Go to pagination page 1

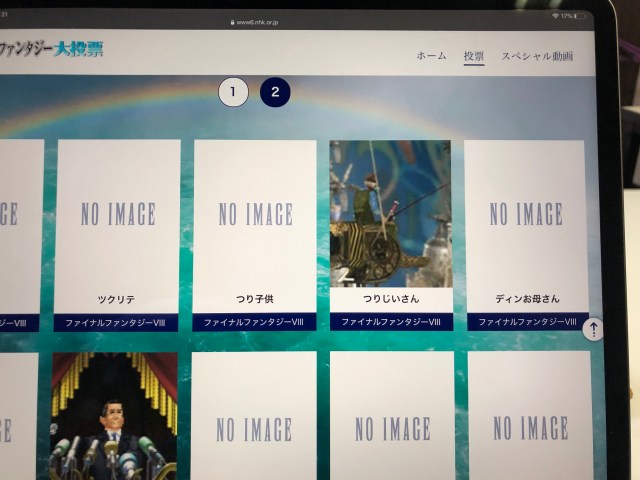tap(233, 92)
